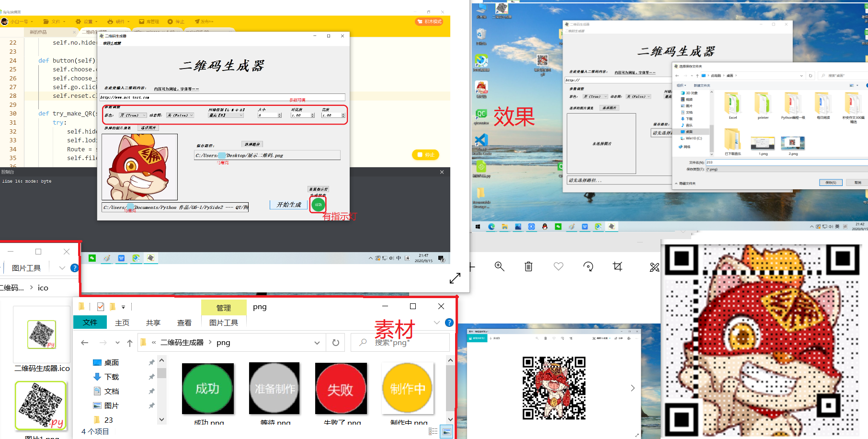Click the Edge icon on the desktop taskbar
This screenshot has width=868, height=439.
(x=491, y=227)
